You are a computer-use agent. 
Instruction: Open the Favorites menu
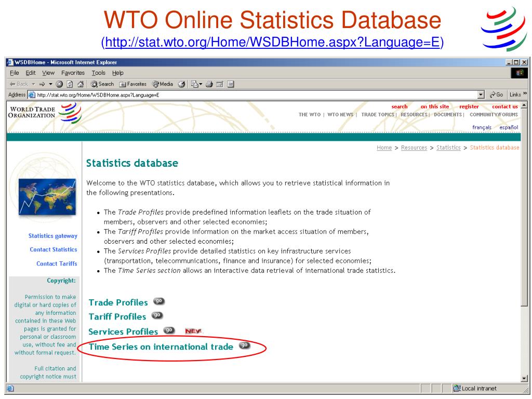[x=73, y=73]
